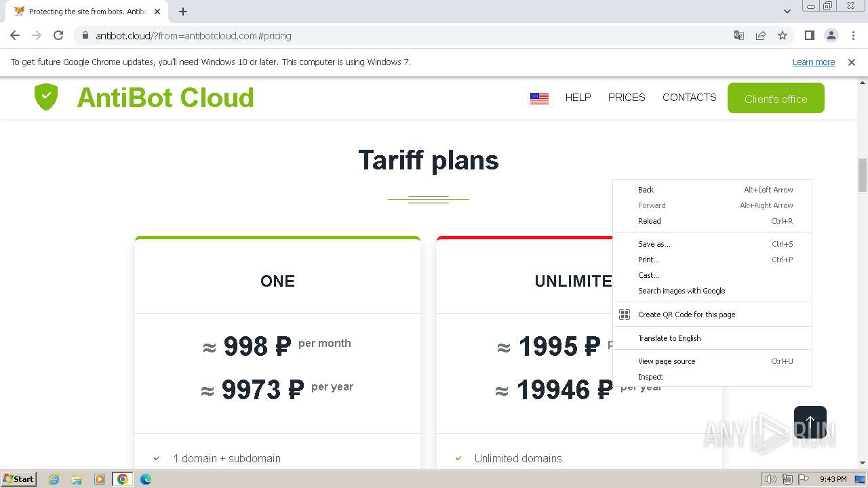Select Translate to English menu entry

(x=712, y=338)
